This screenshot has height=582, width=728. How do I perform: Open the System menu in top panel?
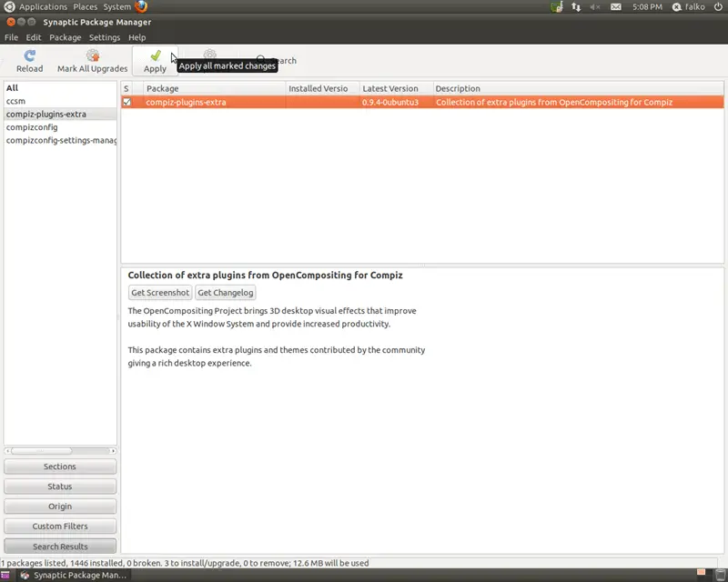117,7
